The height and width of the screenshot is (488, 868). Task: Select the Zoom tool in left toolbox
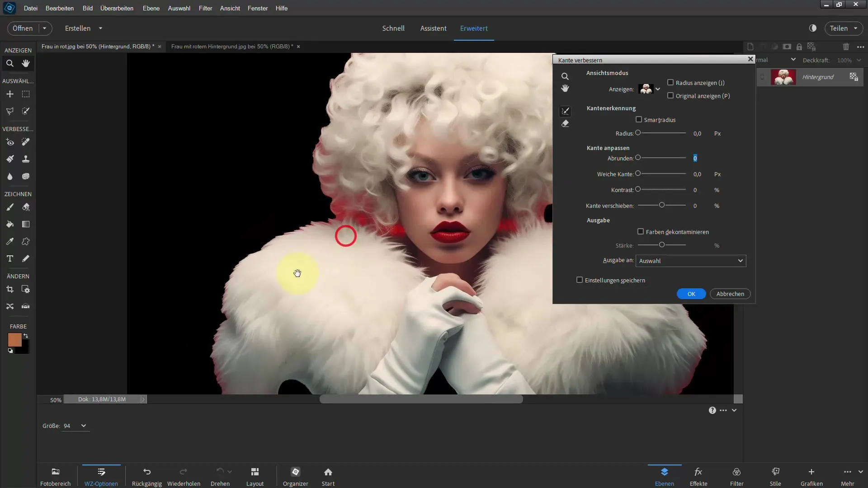click(10, 64)
